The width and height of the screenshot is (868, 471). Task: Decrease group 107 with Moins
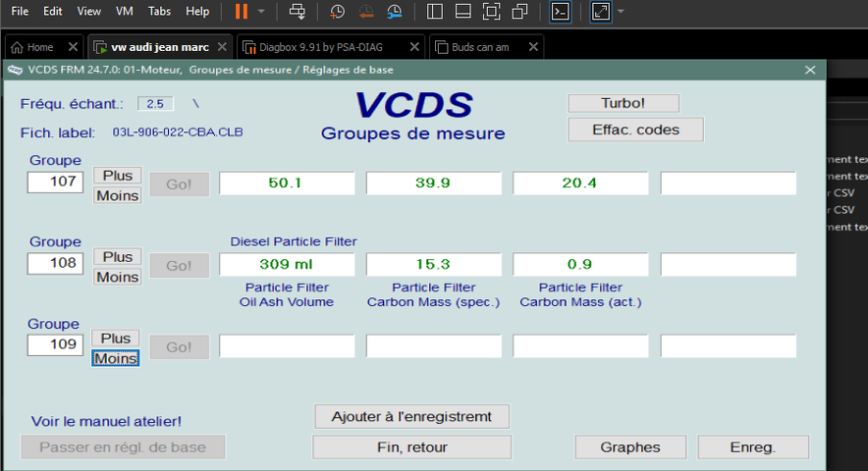pos(118,195)
